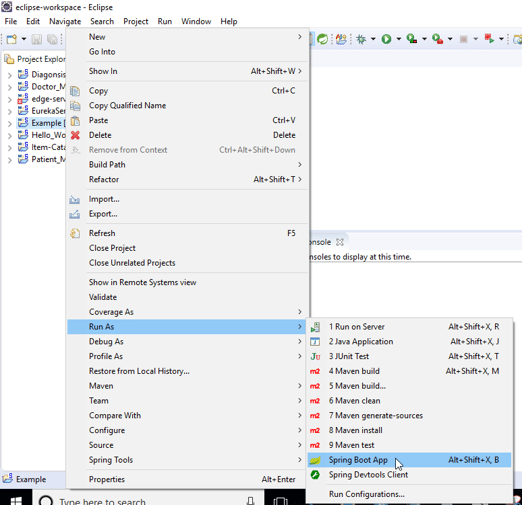Image resolution: width=522 pixels, height=505 pixels.
Task: Open the Navigate menu
Action: point(65,22)
